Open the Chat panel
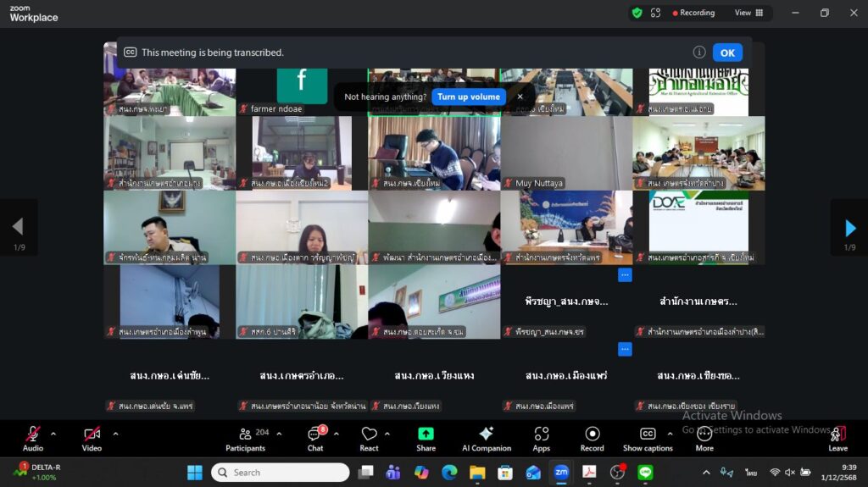Image resolution: width=868 pixels, height=487 pixels. (x=315, y=437)
